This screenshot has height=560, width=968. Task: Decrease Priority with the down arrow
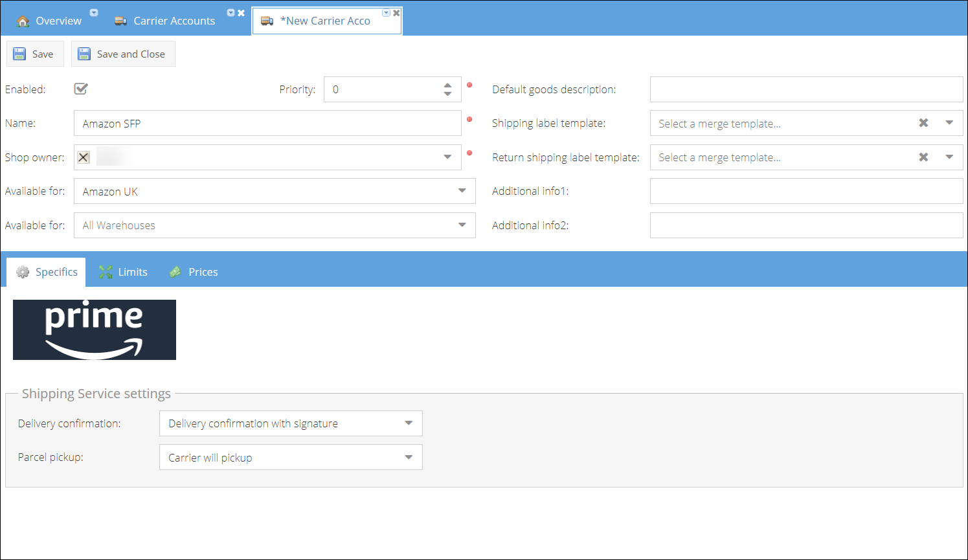click(447, 94)
